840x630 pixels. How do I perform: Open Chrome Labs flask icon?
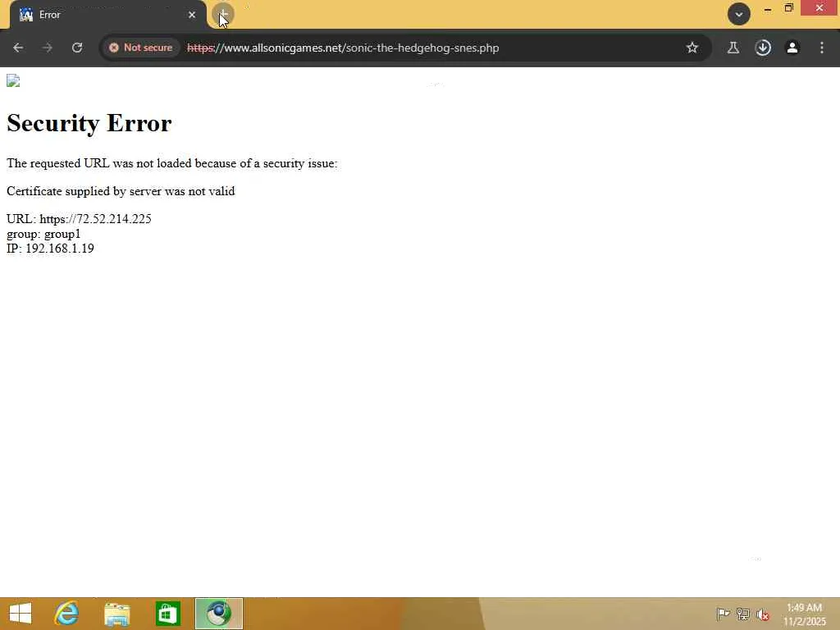pos(733,48)
